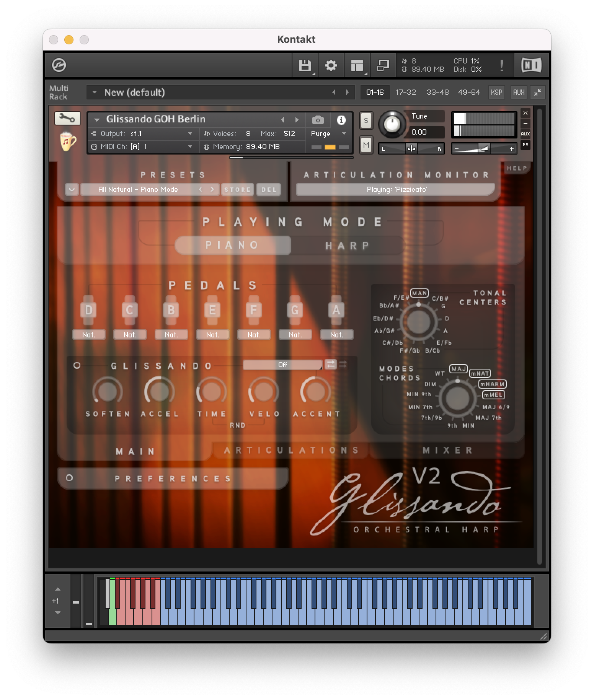Click the instrument volume slider
This screenshot has width=594, height=700.
[484, 148]
